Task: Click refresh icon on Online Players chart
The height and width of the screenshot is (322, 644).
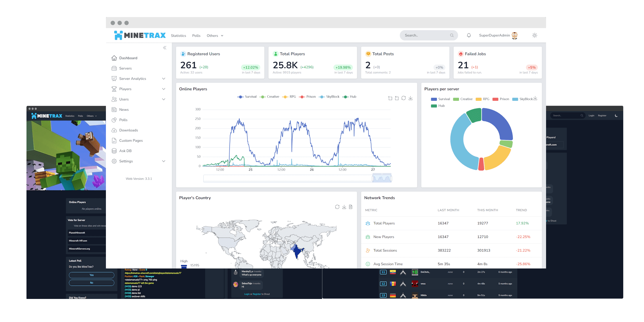Action: coord(403,98)
